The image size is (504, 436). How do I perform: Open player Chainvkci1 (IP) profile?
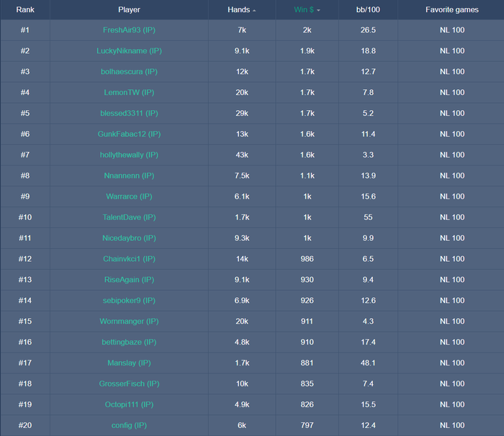coord(129,259)
